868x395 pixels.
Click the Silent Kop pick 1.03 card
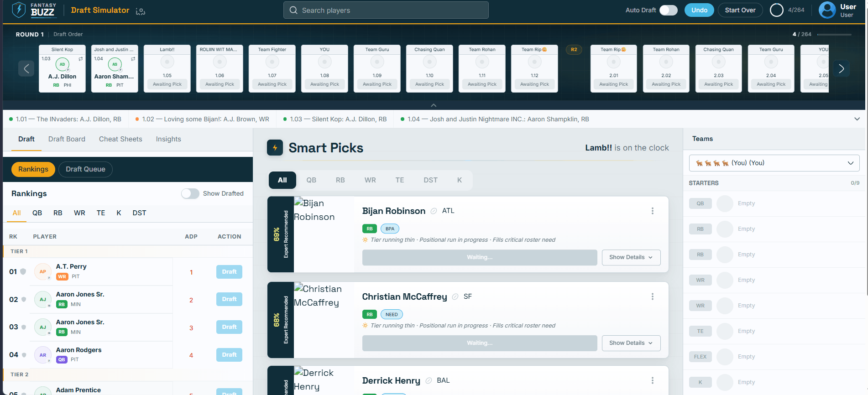click(62, 68)
